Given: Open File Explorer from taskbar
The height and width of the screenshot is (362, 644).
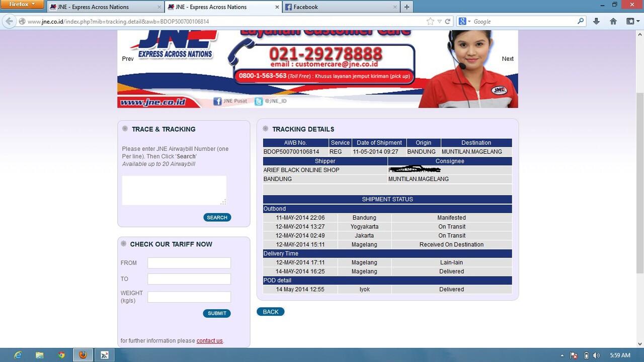Looking at the screenshot, I should (40, 355).
